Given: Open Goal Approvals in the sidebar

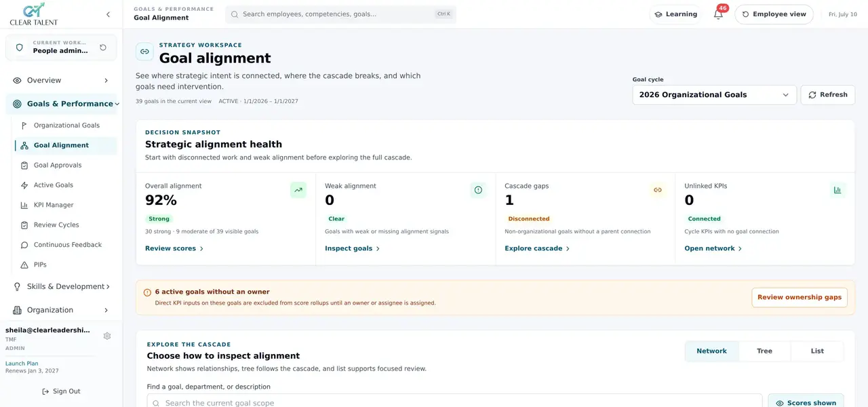Looking at the screenshot, I should [65, 166].
